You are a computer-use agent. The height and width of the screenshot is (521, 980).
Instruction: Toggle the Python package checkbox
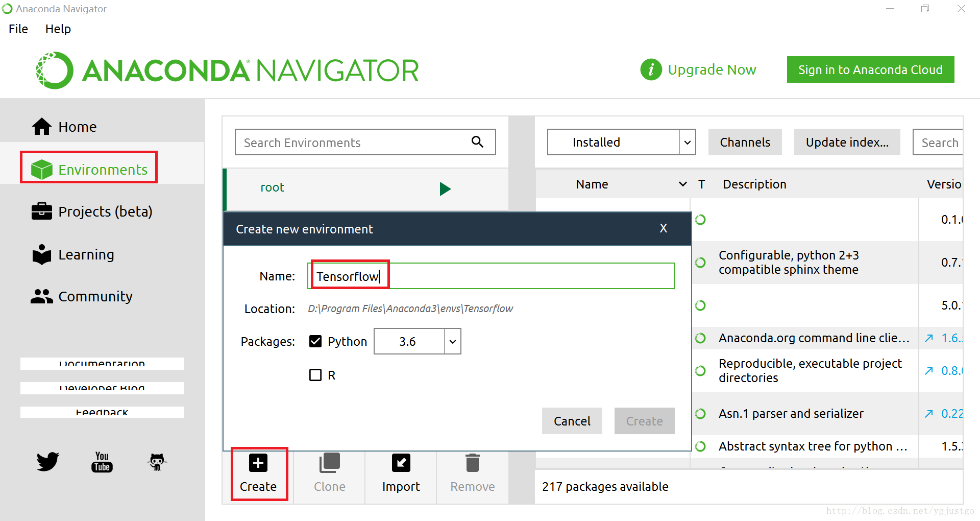pyautogui.click(x=315, y=341)
